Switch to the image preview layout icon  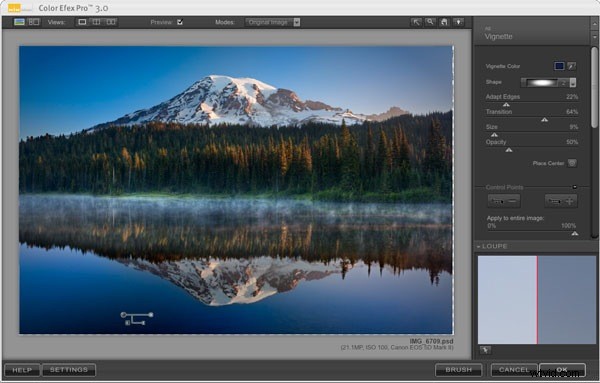(19, 22)
